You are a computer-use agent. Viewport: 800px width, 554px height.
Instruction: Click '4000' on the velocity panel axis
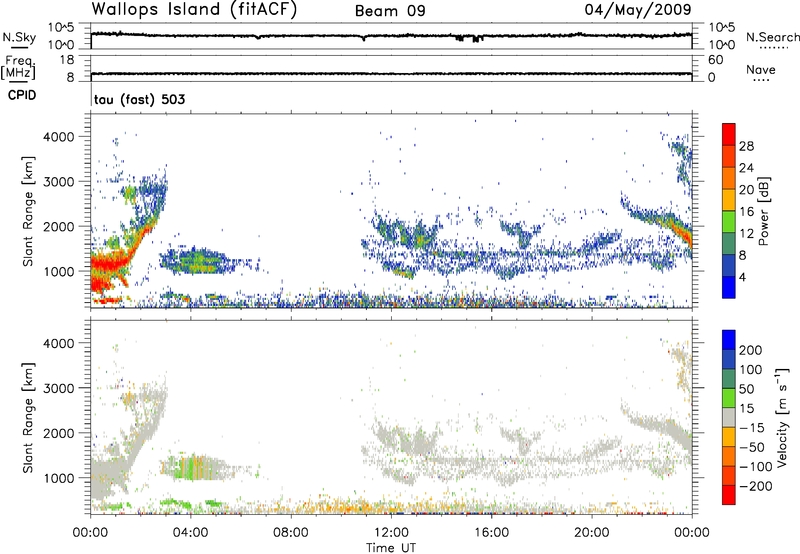click(x=59, y=343)
